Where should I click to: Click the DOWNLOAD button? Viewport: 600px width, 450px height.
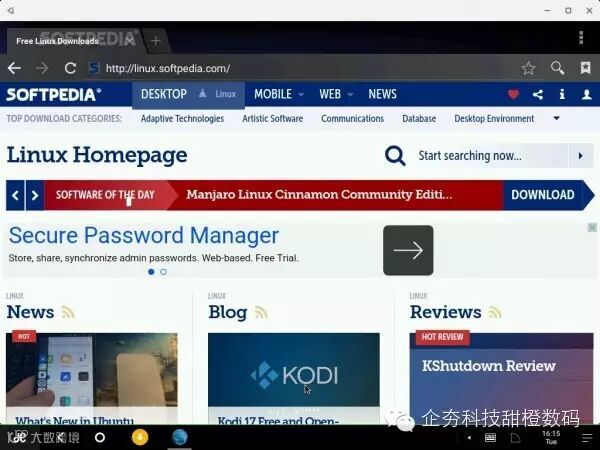tap(543, 195)
